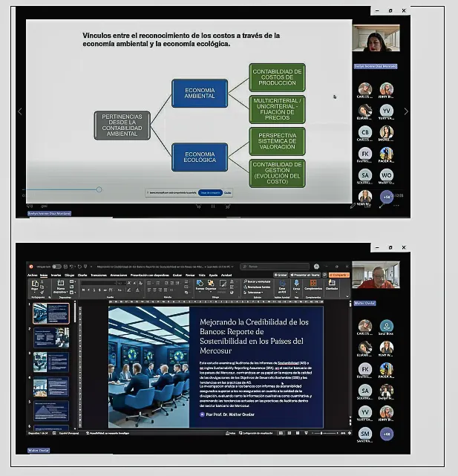Open the Insertar ribbon tab
This screenshot has height=476, width=458.
tap(56, 274)
